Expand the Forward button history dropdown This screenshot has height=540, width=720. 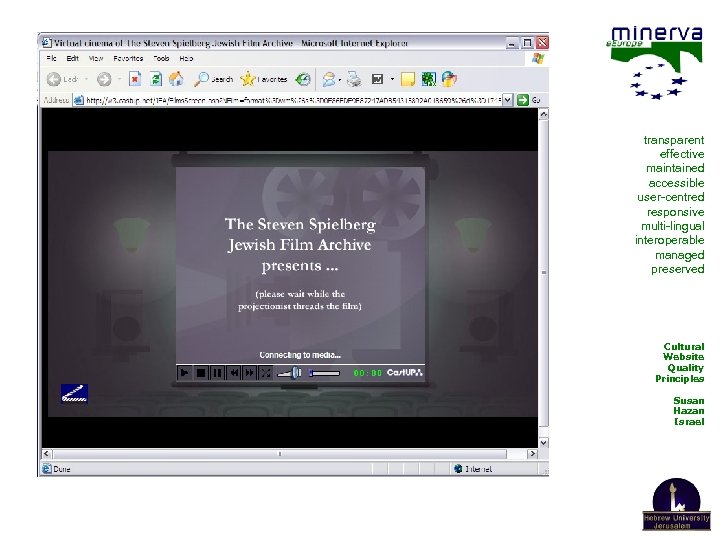[119, 79]
